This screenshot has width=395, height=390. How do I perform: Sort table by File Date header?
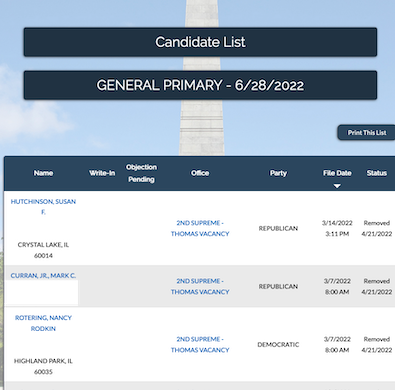(x=337, y=173)
